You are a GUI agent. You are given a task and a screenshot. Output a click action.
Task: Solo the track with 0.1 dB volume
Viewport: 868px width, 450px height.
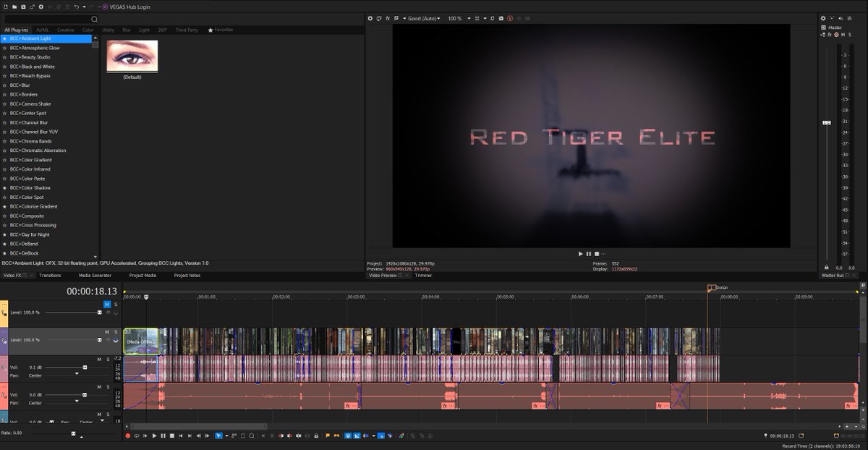[x=108, y=359]
